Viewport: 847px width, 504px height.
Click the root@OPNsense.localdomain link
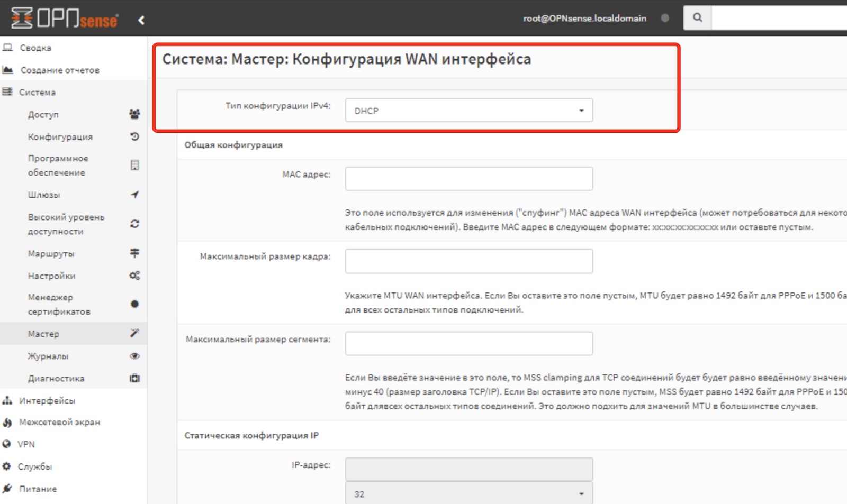(x=585, y=17)
